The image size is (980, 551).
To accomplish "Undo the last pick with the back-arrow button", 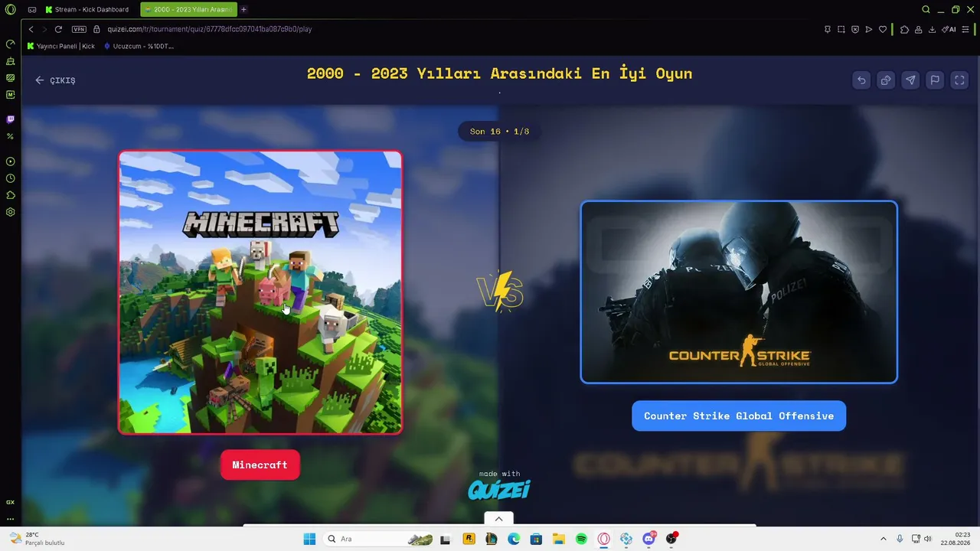I will click(861, 80).
